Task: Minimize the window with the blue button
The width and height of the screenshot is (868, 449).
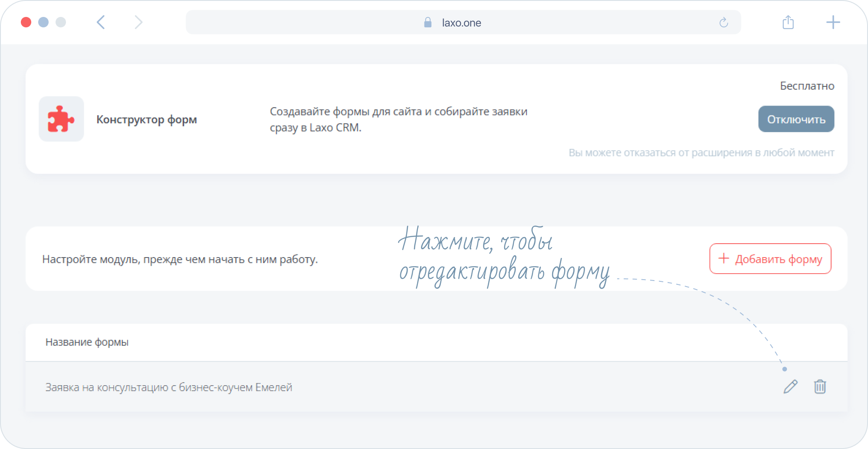Action: pyautogui.click(x=43, y=22)
